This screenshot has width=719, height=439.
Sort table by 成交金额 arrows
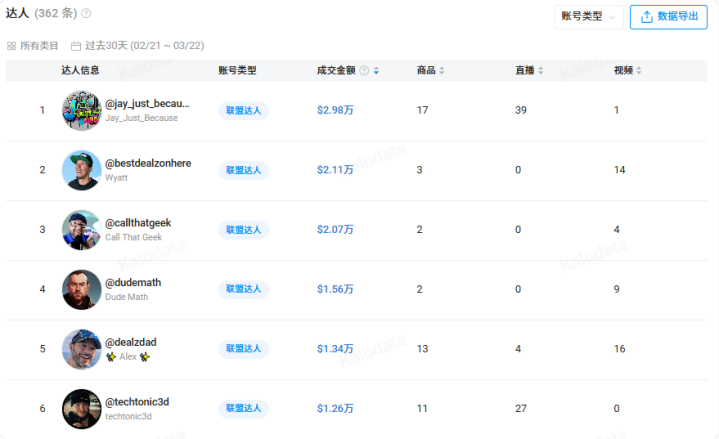coord(376,71)
